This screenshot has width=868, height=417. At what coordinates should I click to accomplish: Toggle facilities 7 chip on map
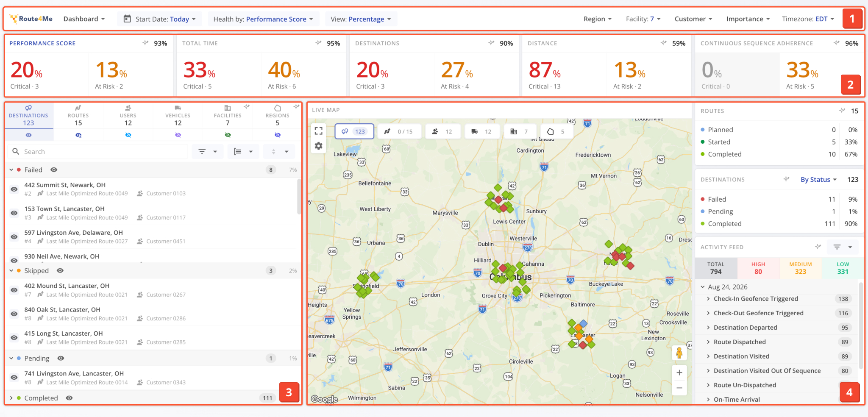click(x=520, y=131)
